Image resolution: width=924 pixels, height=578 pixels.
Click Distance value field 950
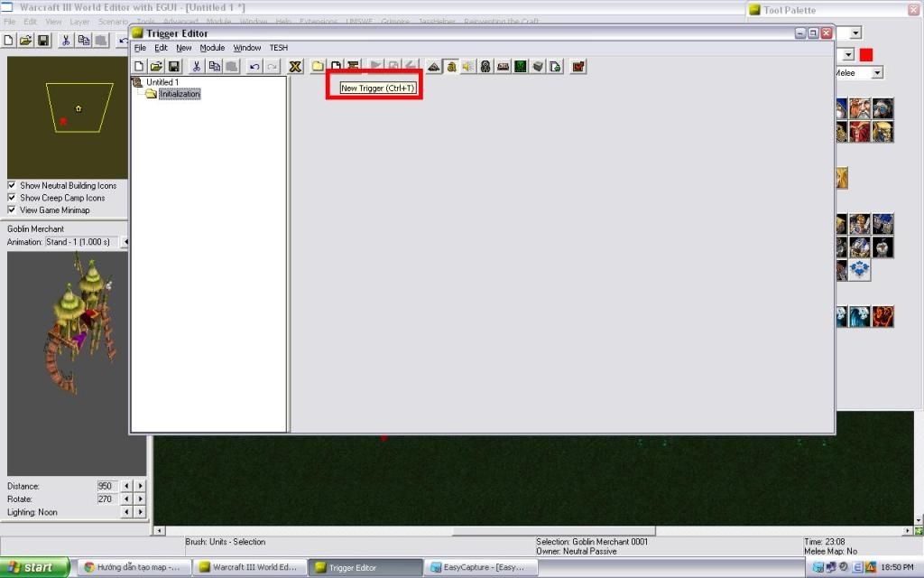(107, 486)
